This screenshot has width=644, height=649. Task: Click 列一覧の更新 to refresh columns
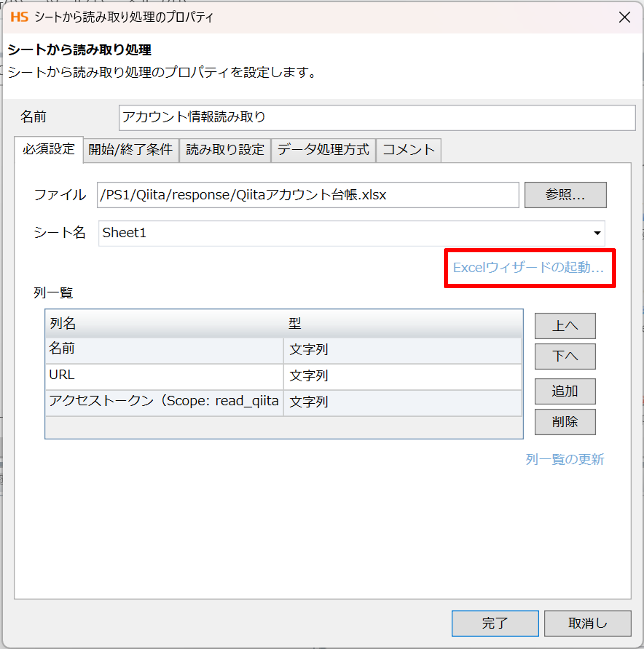[565, 460]
